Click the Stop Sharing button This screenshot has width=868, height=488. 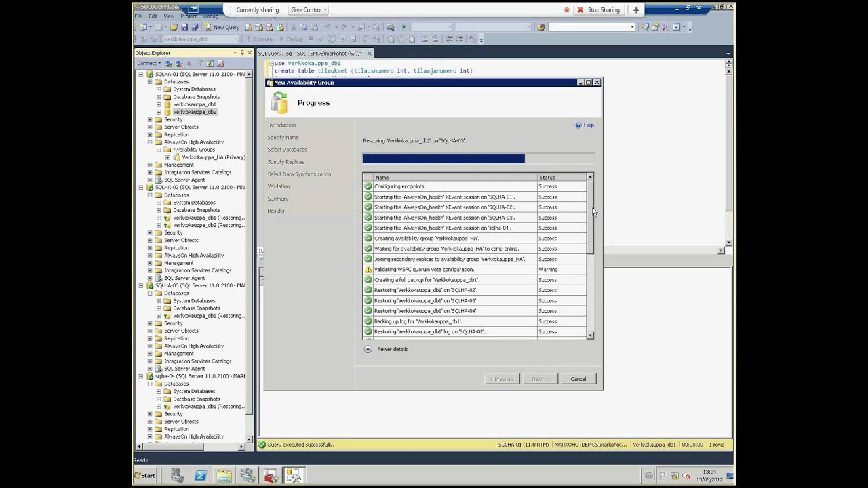coord(599,10)
